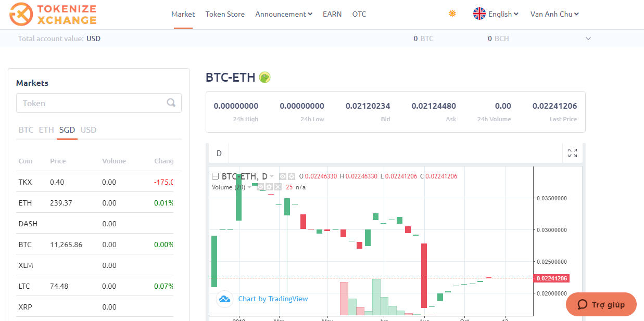
Task: Open the EARN page
Action: click(x=332, y=14)
